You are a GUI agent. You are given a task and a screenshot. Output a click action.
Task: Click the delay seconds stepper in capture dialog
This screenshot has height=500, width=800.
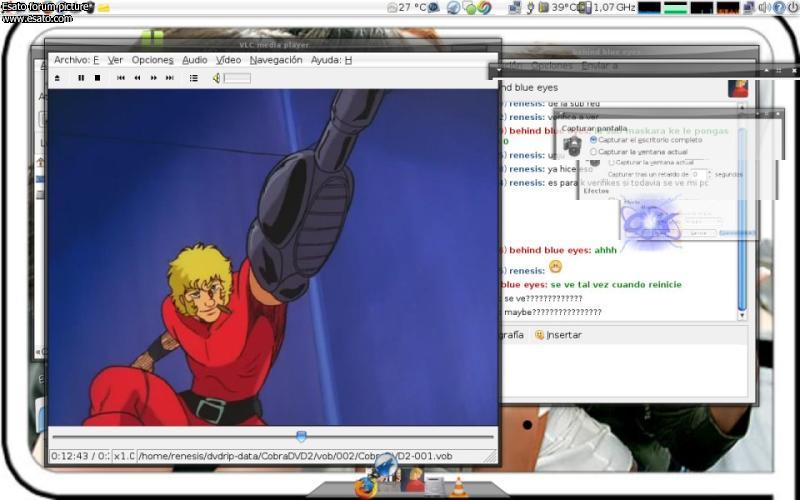click(709, 174)
